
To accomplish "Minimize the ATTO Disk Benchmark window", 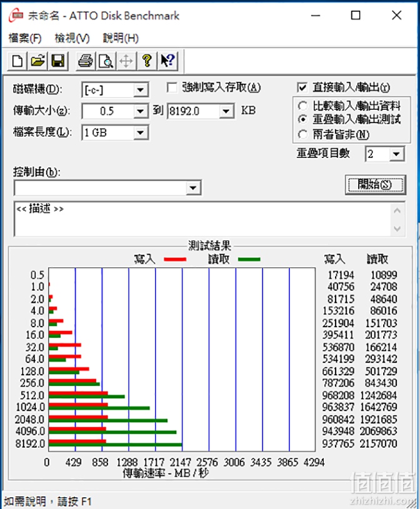I will point(316,16).
